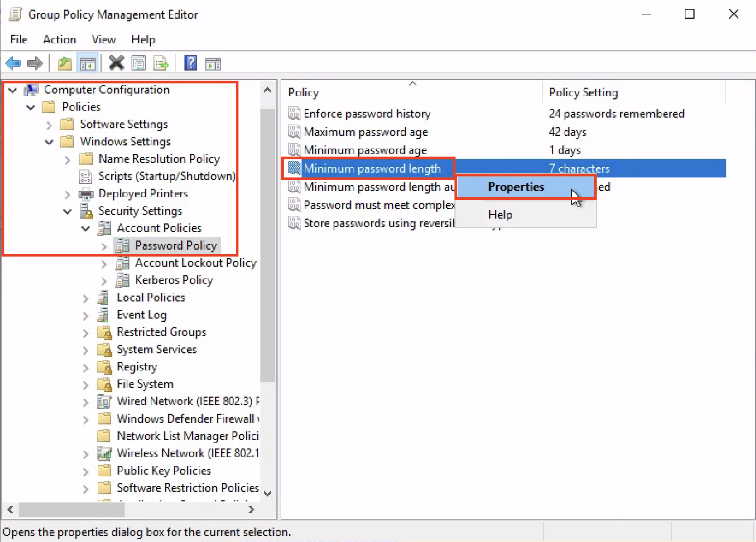Select the File System tree item
Screen dimensions: 756x542
(145, 384)
